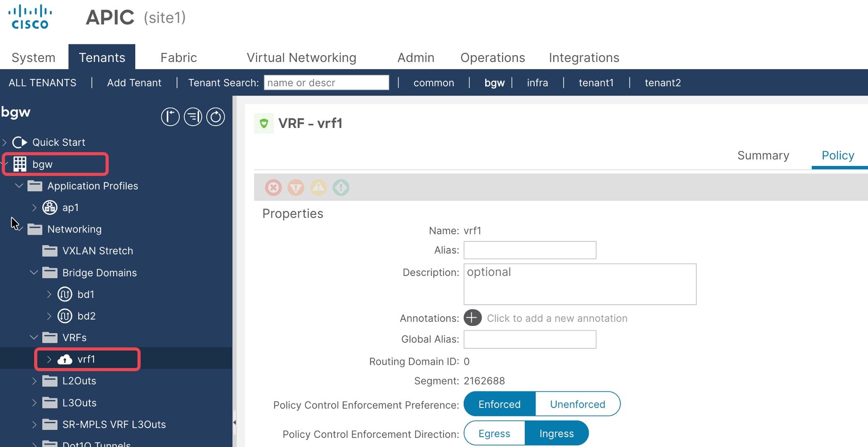Open the Integrations menu
The image size is (868, 447).
coord(584,57)
